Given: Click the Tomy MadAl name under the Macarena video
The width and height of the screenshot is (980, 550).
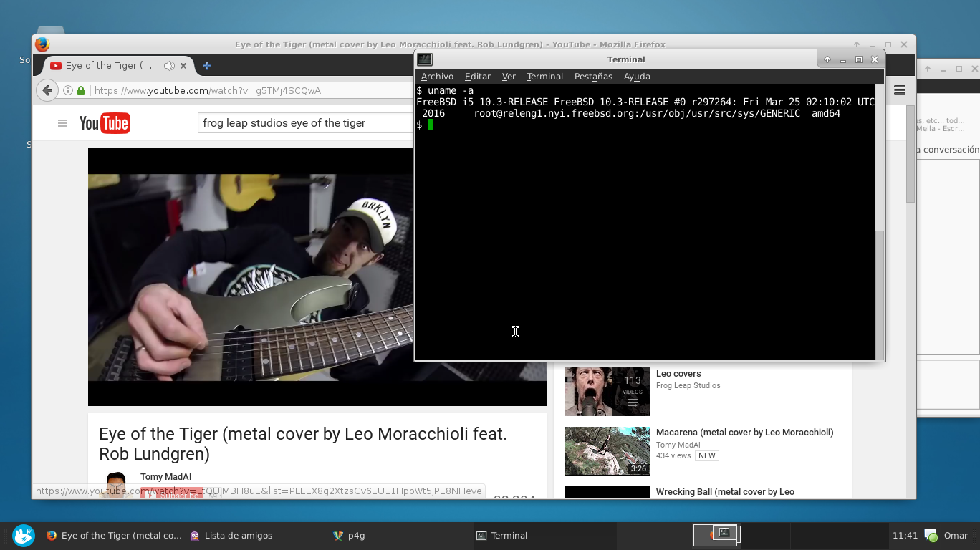Looking at the screenshot, I should (x=678, y=445).
